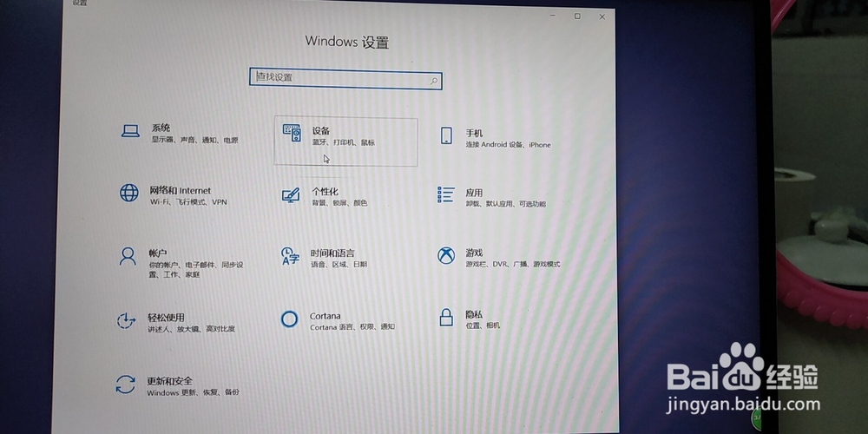
Task: Click the Privacy padlock icon
Action: [445, 317]
